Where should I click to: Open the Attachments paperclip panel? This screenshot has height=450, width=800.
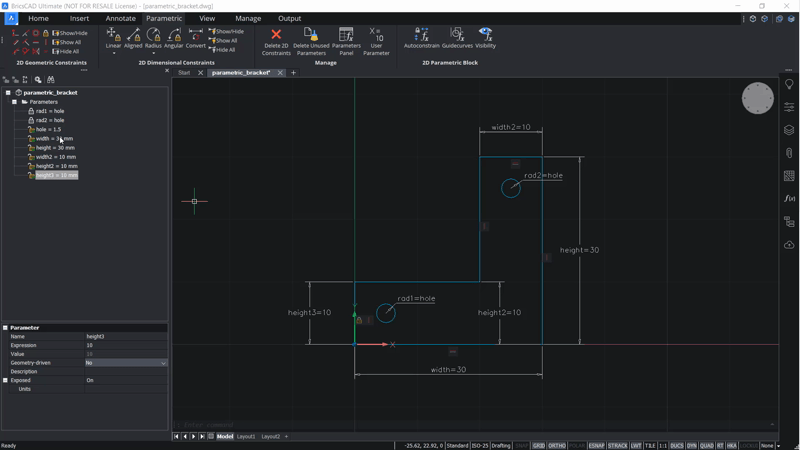[789, 153]
